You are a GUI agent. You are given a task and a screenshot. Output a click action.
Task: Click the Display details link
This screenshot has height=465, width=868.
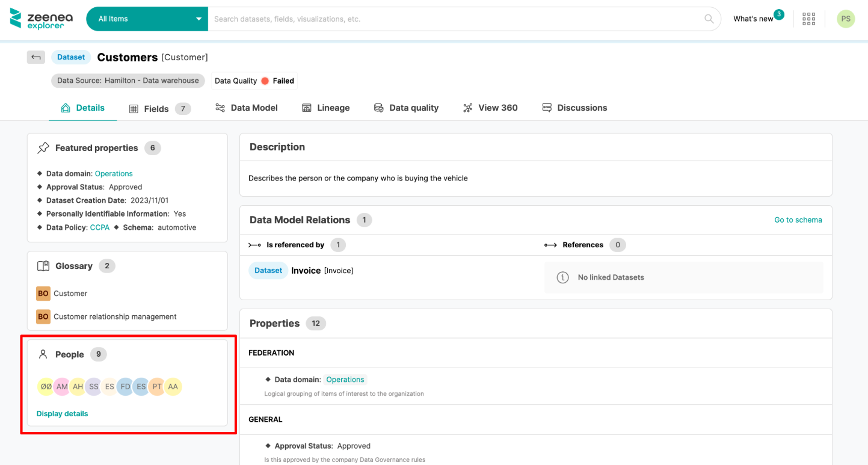point(62,414)
